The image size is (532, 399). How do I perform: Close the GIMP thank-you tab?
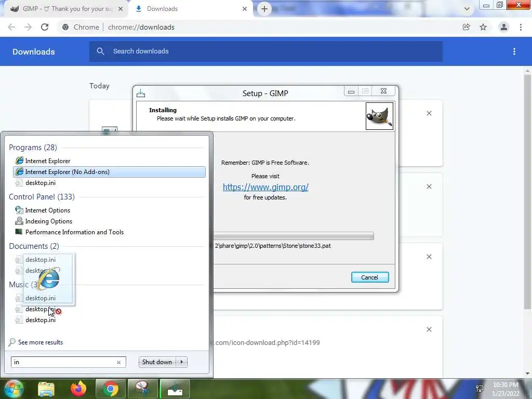pyautogui.click(x=121, y=9)
